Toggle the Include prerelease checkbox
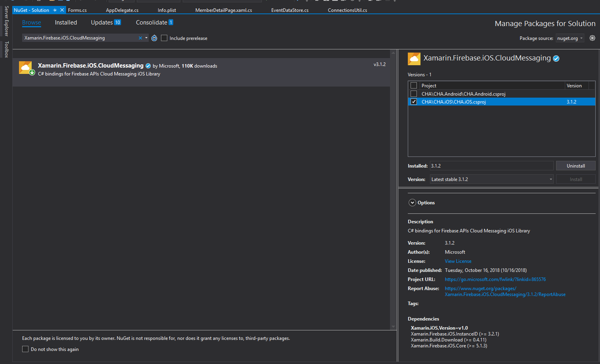 (x=164, y=38)
